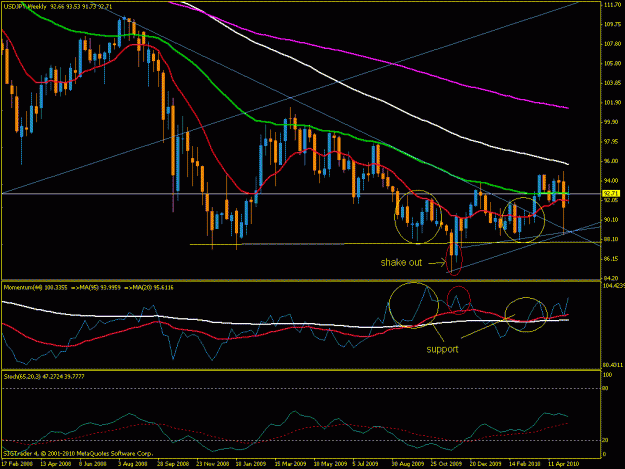Click the 86.15 price axis label
Screen dimensions: 625x469
612,259
